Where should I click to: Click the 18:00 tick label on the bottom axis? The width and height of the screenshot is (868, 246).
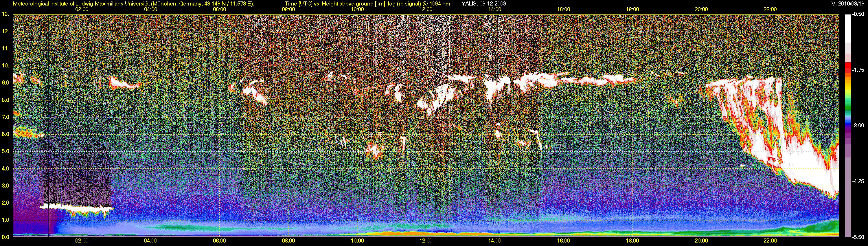[632, 241]
